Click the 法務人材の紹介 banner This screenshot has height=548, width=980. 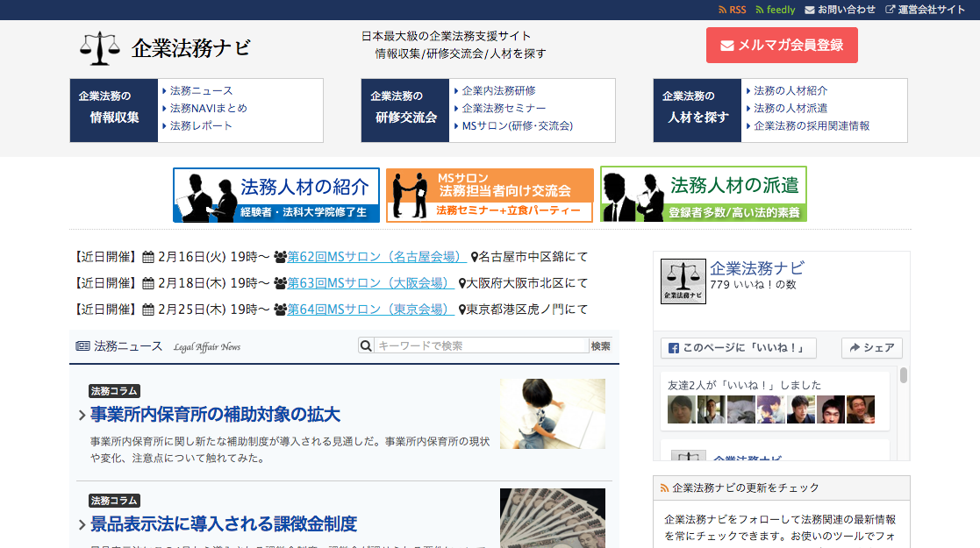276,195
